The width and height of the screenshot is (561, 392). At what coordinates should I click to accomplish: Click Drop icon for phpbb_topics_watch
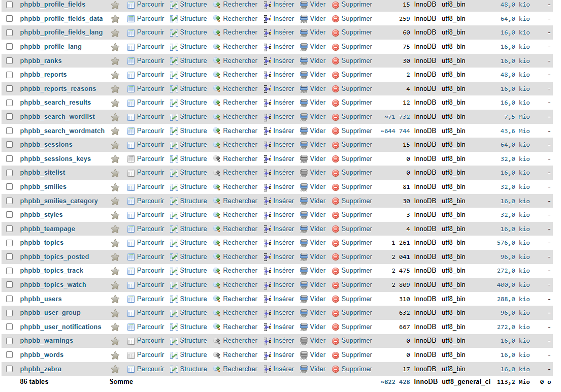click(x=336, y=285)
